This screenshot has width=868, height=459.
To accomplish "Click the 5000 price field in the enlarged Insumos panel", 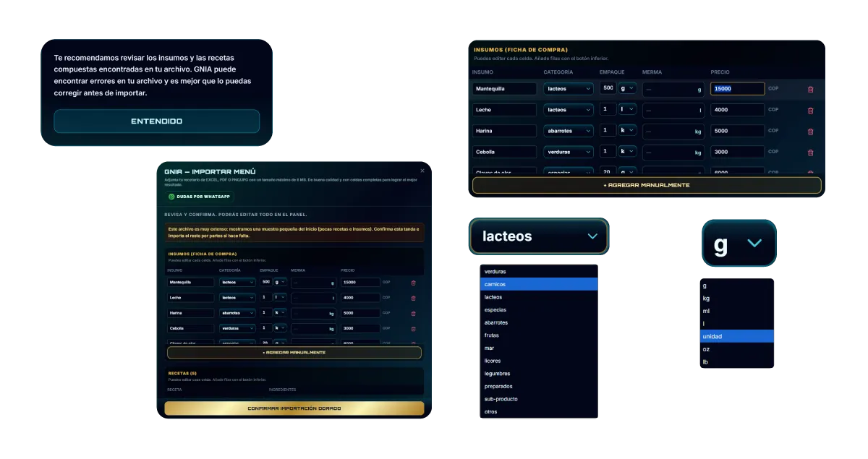I will [737, 131].
